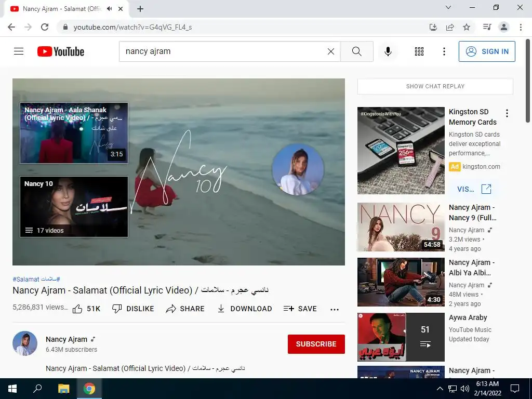The width and height of the screenshot is (532, 399).
Task: Go to YouTube home via logo
Action: coord(61,51)
